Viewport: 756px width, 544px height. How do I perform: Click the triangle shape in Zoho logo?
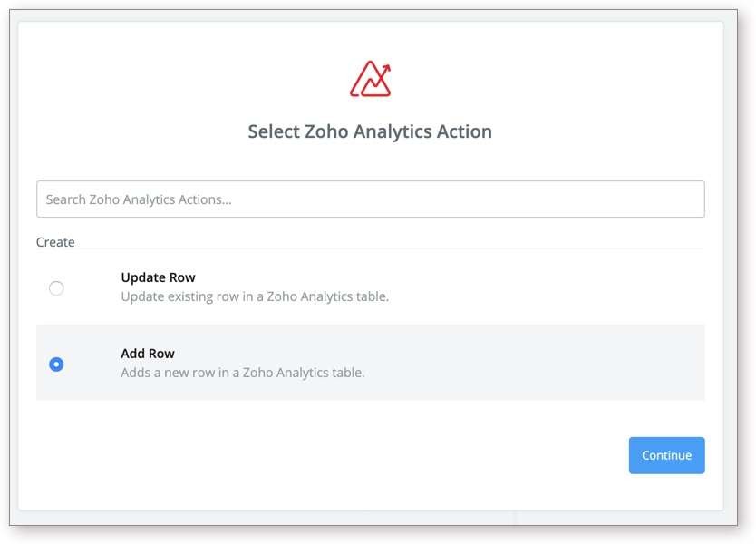click(362, 83)
